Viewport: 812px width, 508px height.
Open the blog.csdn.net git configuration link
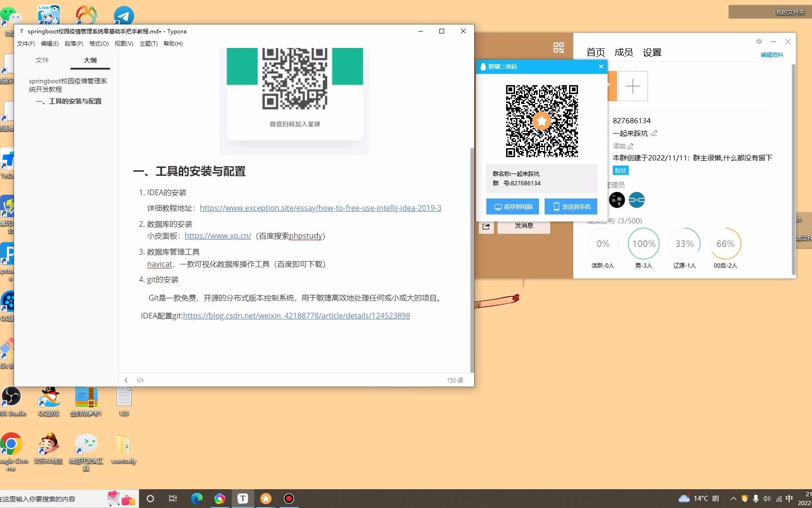[x=297, y=316]
